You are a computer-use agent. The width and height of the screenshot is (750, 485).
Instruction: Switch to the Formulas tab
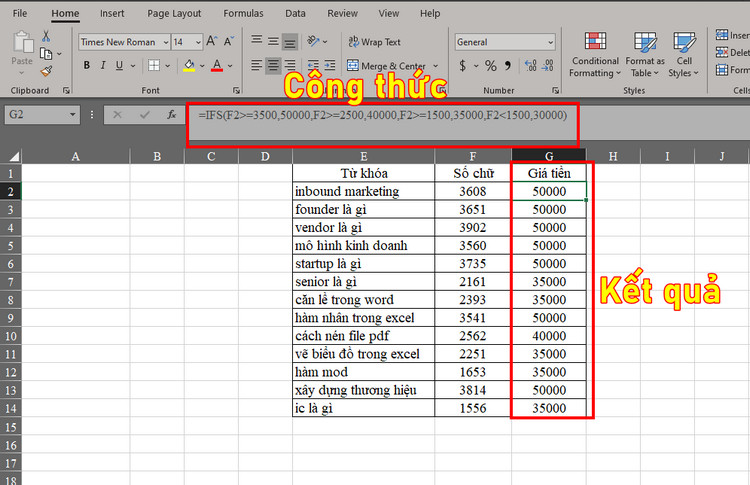[x=243, y=13]
